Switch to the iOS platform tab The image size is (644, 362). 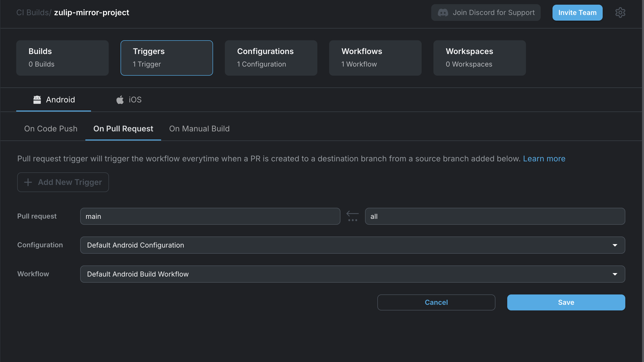[x=129, y=99]
